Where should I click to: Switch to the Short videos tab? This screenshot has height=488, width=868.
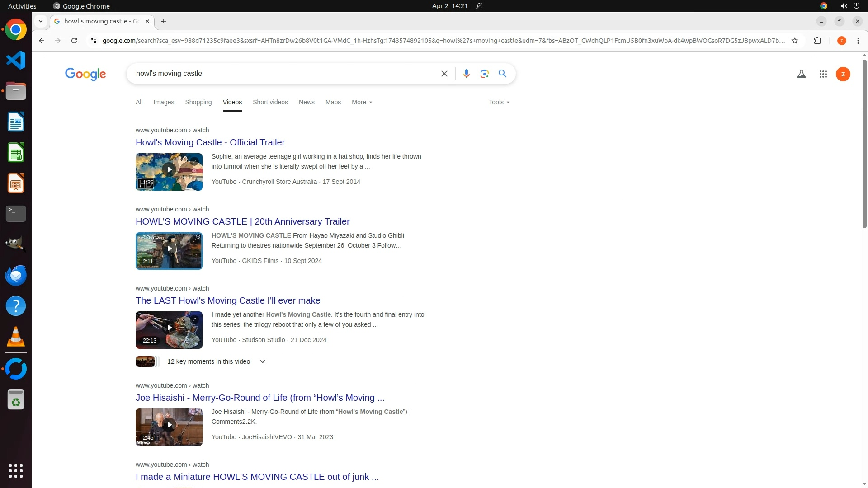click(270, 102)
